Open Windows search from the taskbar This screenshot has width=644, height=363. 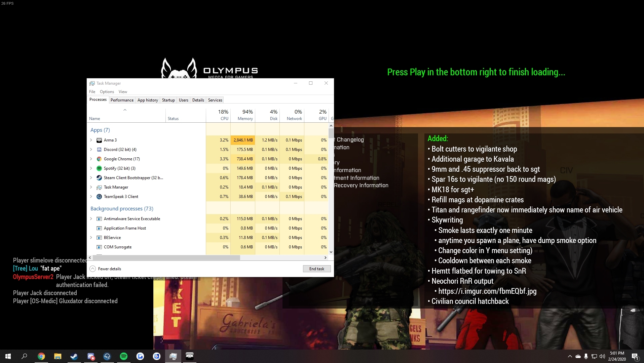[24, 356]
